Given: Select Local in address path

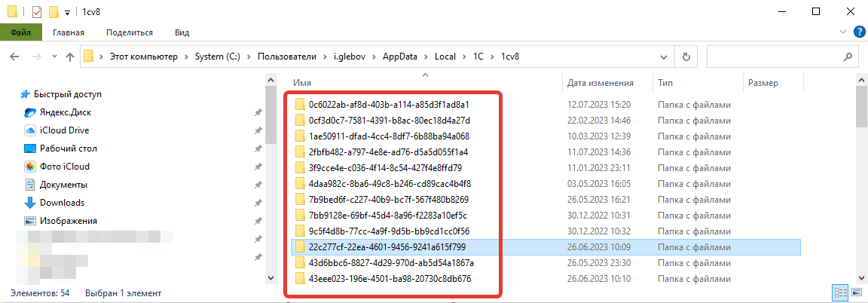Looking at the screenshot, I should click(x=445, y=57).
